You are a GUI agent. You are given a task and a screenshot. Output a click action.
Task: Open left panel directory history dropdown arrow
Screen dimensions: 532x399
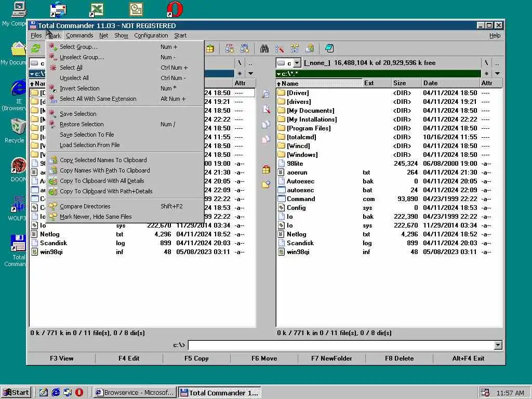[x=250, y=74]
